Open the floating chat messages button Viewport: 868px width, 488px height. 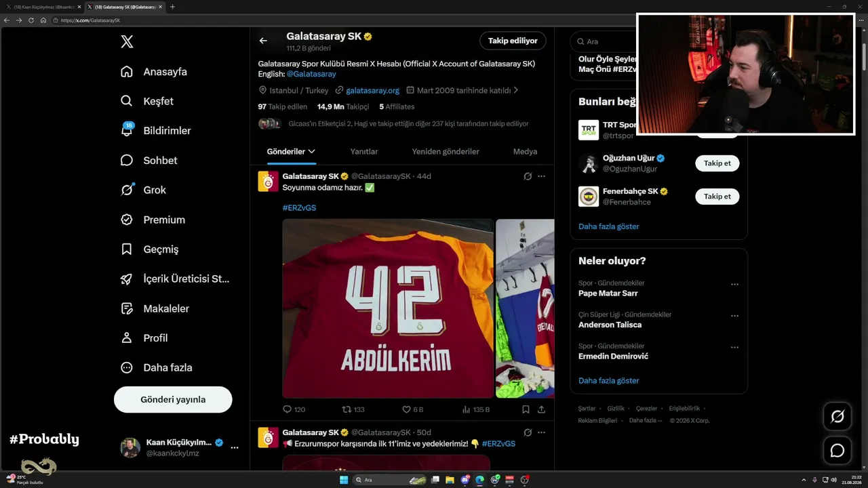pyautogui.click(x=837, y=451)
